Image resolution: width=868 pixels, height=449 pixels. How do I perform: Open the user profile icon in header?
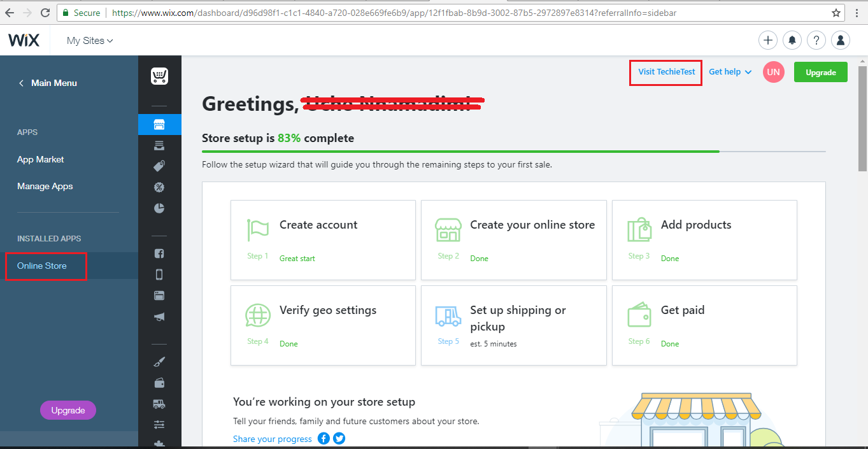(841, 40)
